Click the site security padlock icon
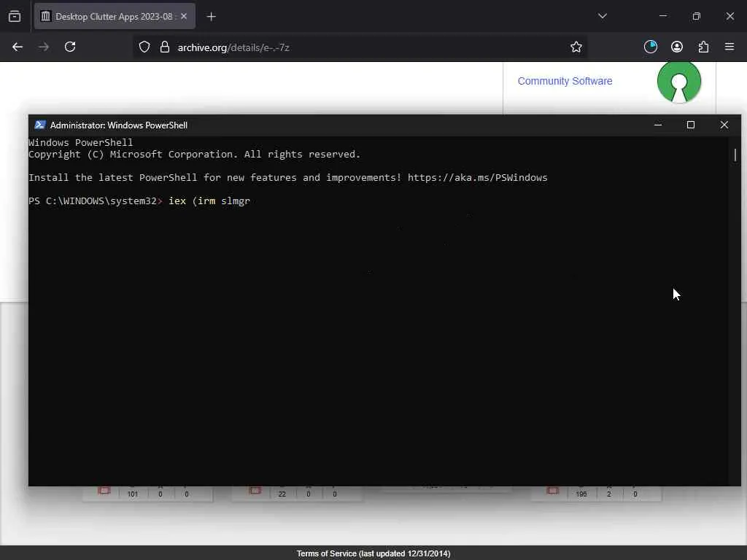 (x=165, y=47)
